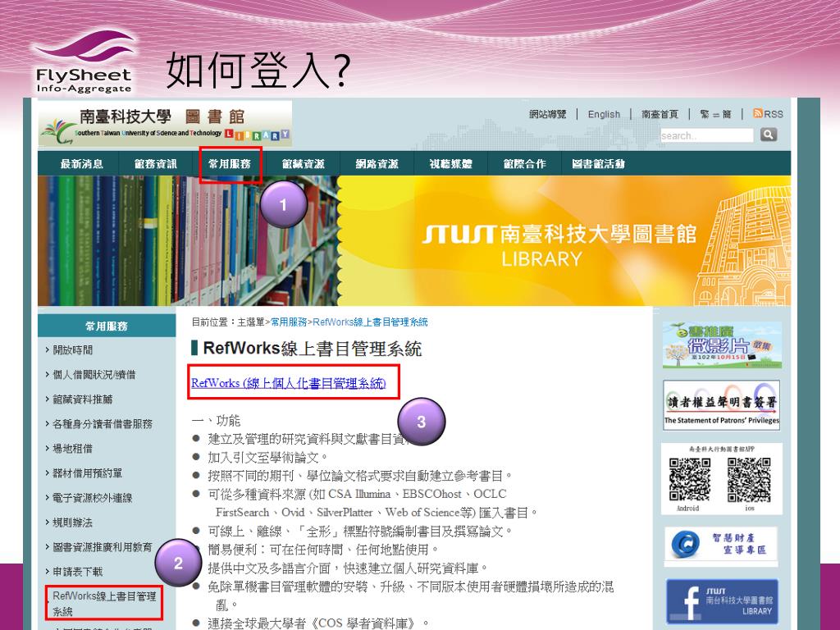Open the 常用服務 menu

230,164
